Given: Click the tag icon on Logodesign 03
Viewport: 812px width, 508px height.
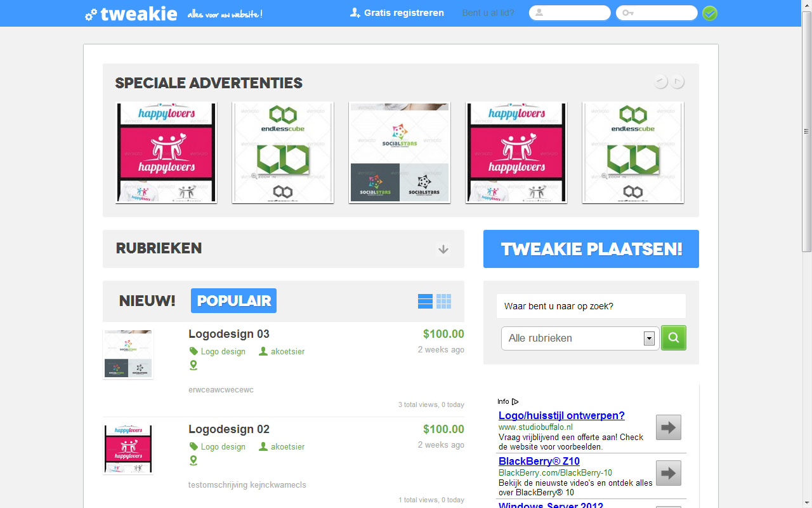Looking at the screenshot, I should (x=193, y=351).
